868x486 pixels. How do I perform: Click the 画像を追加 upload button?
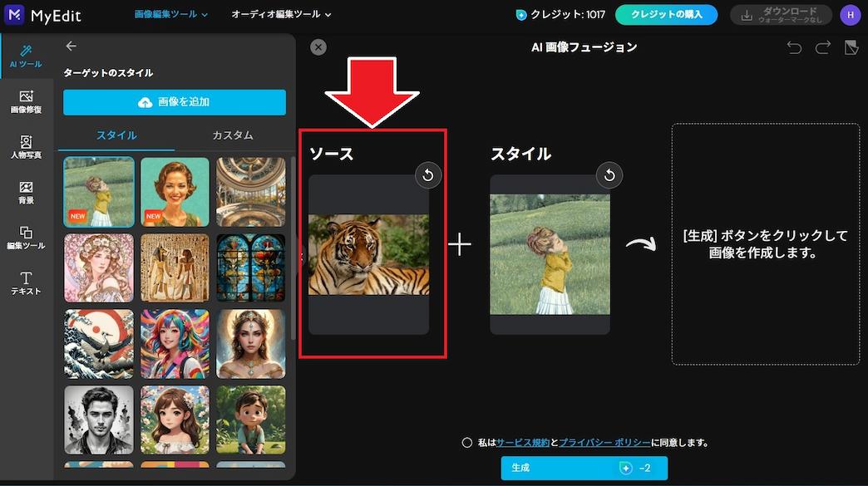click(x=174, y=102)
